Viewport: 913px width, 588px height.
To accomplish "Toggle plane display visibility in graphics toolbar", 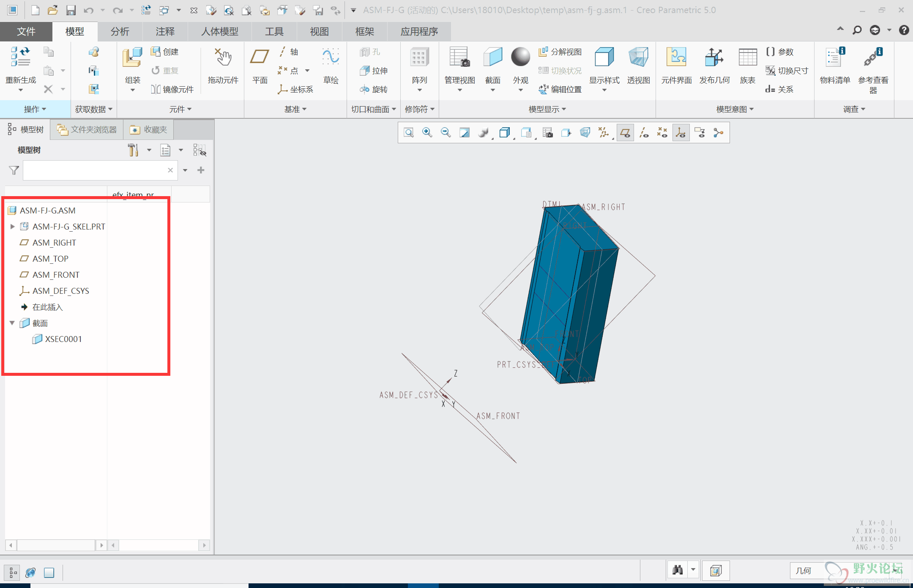I will (x=625, y=133).
